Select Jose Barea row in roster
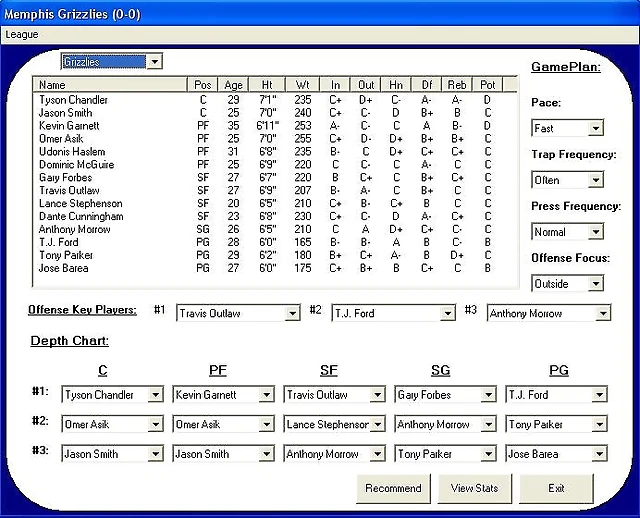This screenshot has width=640, height=518. pos(274,268)
